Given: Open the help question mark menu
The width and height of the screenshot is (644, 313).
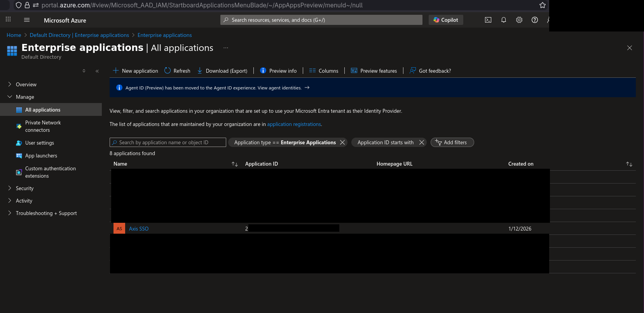Looking at the screenshot, I should tap(535, 20).
